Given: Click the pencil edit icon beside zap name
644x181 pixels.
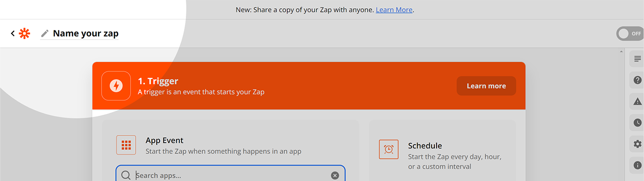Looking at the screenshot, I should [45, 34].
